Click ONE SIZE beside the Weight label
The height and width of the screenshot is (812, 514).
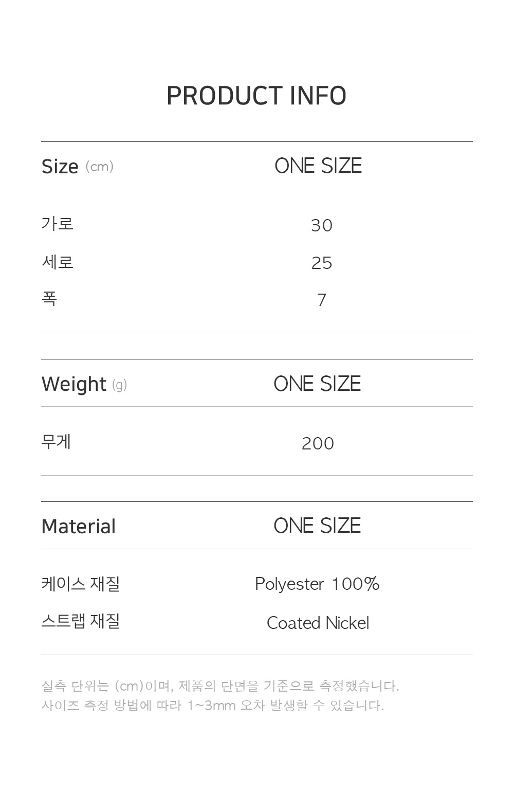(x=317, y=384)
